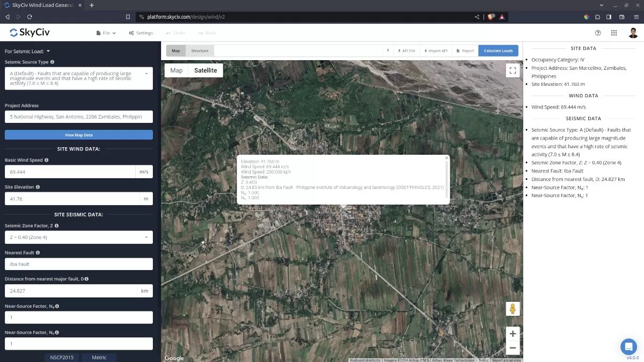Screen dimensions: 644x362
Task: Open the help question mark icon
Action: (x=597, y=33)
